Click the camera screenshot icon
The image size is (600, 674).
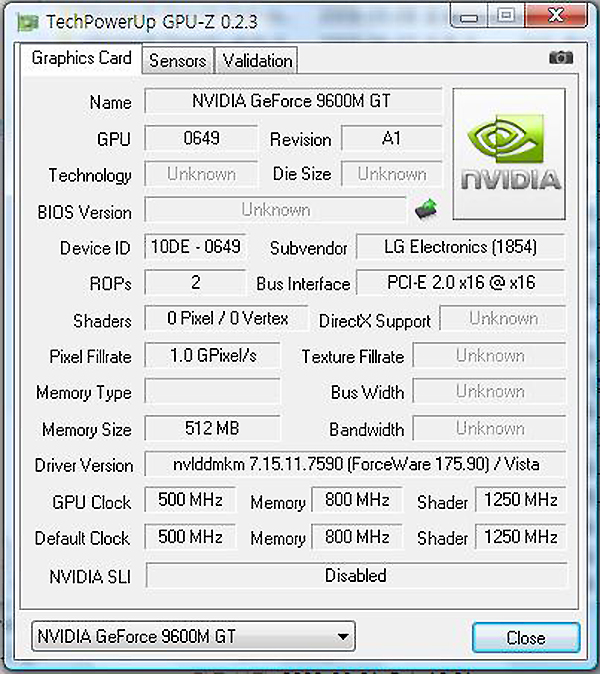[x=561, y=57]
